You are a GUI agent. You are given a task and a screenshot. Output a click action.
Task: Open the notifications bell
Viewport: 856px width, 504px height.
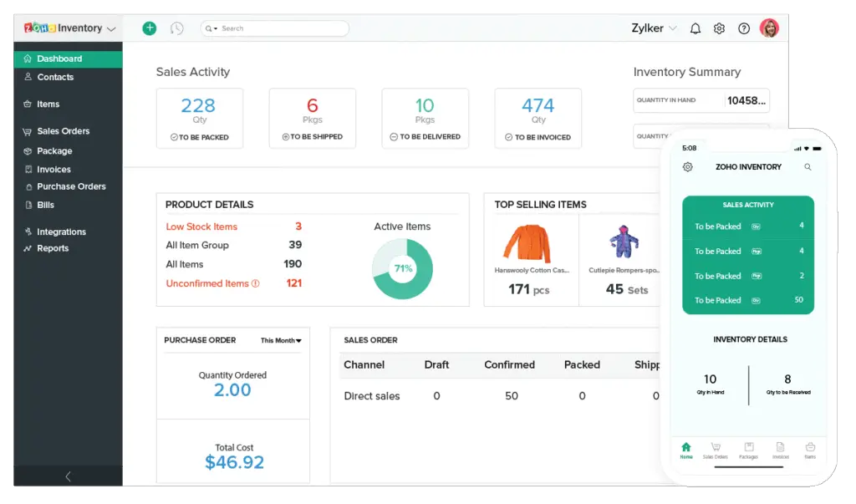click(x=695, y=28)
